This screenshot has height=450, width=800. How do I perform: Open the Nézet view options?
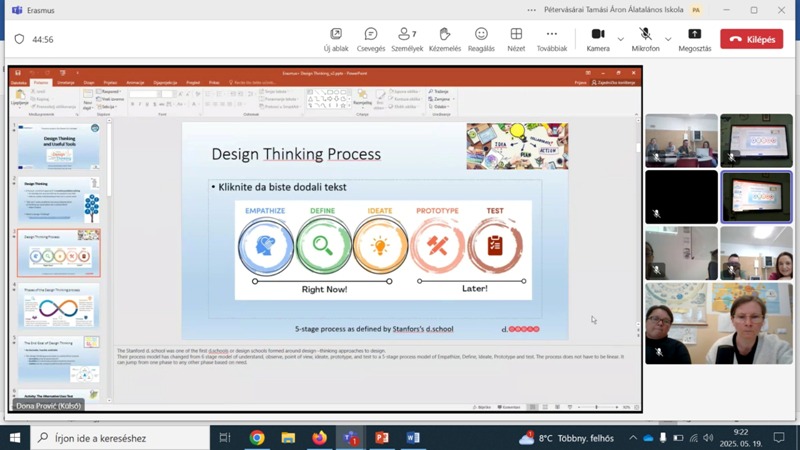click(x=516, y=39)
